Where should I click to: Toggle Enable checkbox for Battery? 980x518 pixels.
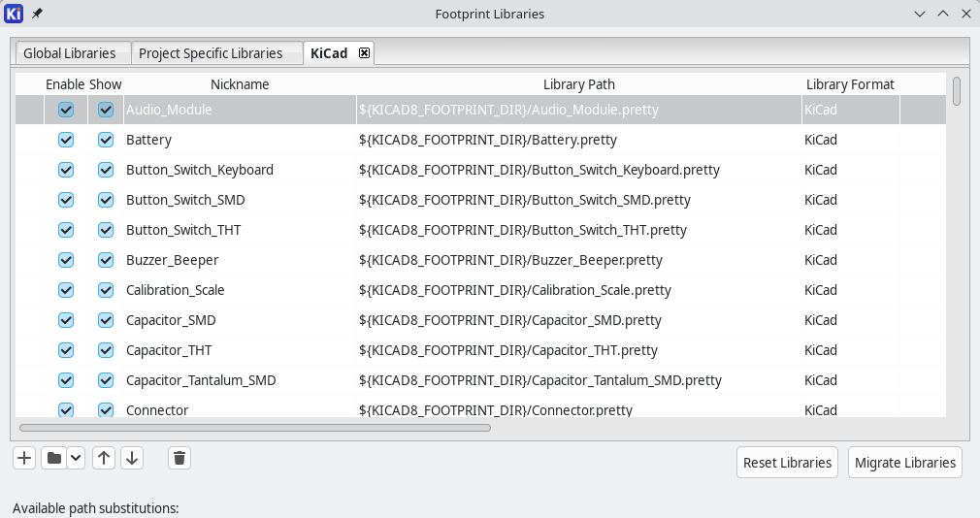(x=66, y=140)
